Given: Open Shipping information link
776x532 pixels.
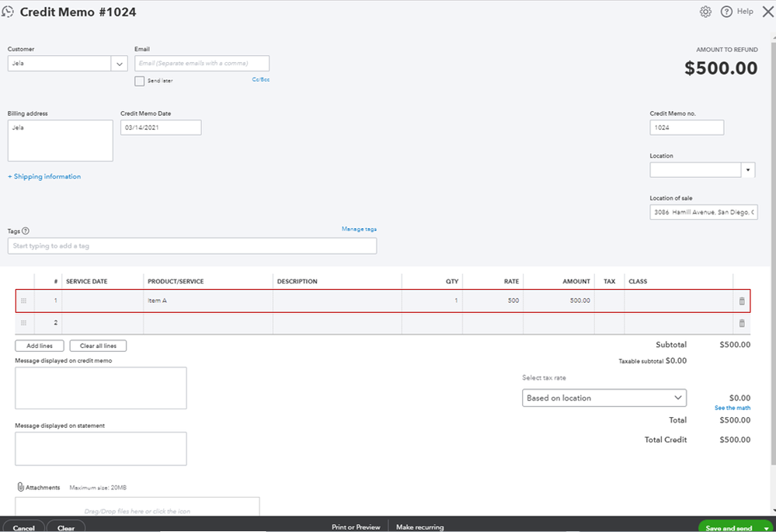Looking at the screenshot, I should tap(44, 176).
